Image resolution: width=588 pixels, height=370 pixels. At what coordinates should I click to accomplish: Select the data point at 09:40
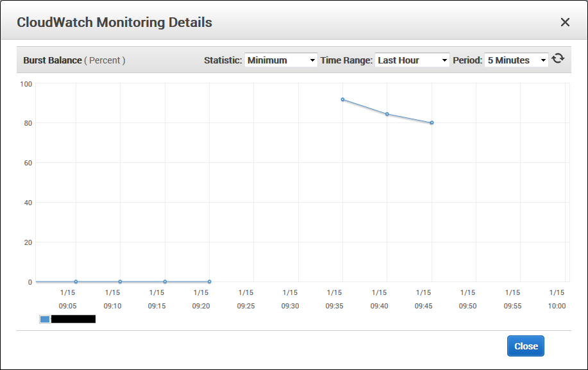pos(387,114)
